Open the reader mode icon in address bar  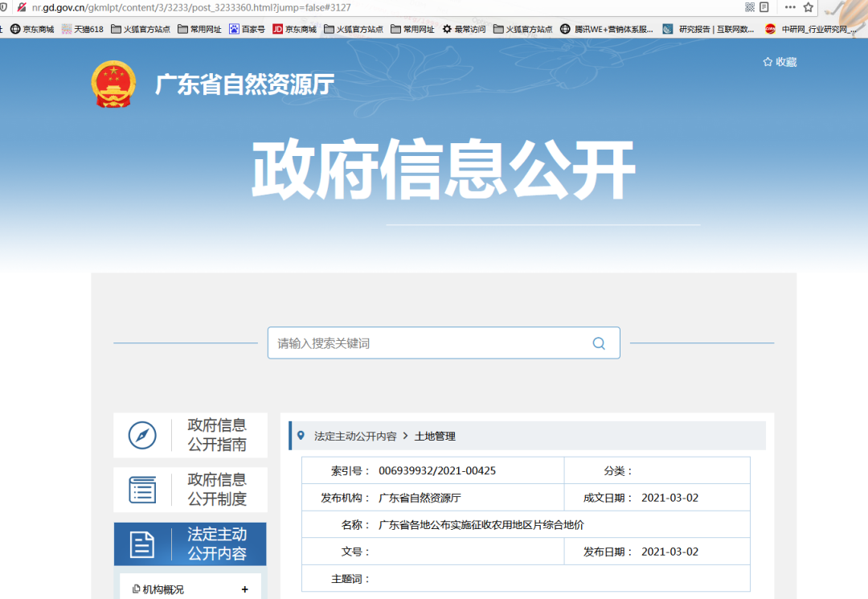point(764,7)
